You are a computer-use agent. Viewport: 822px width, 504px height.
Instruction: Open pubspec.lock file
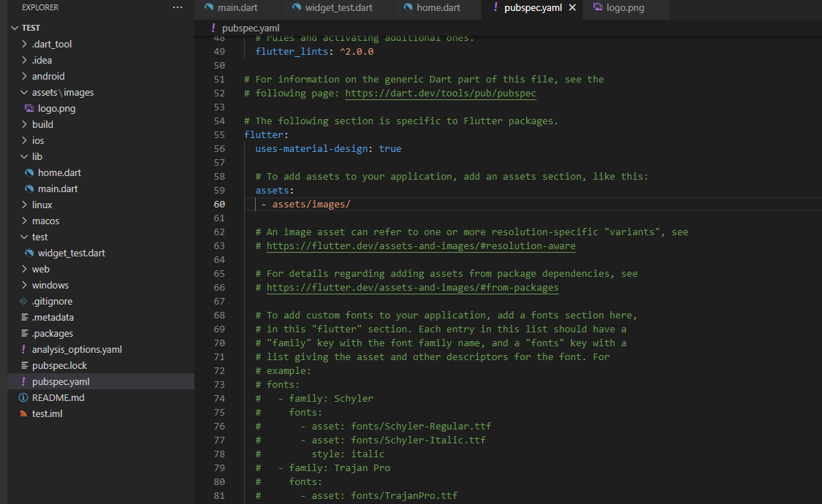59,366
